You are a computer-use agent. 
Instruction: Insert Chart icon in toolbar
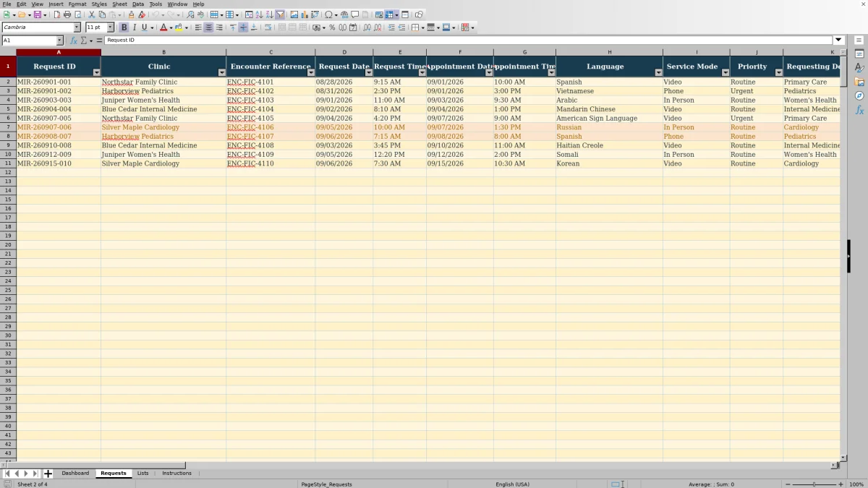tap(304, 14)
